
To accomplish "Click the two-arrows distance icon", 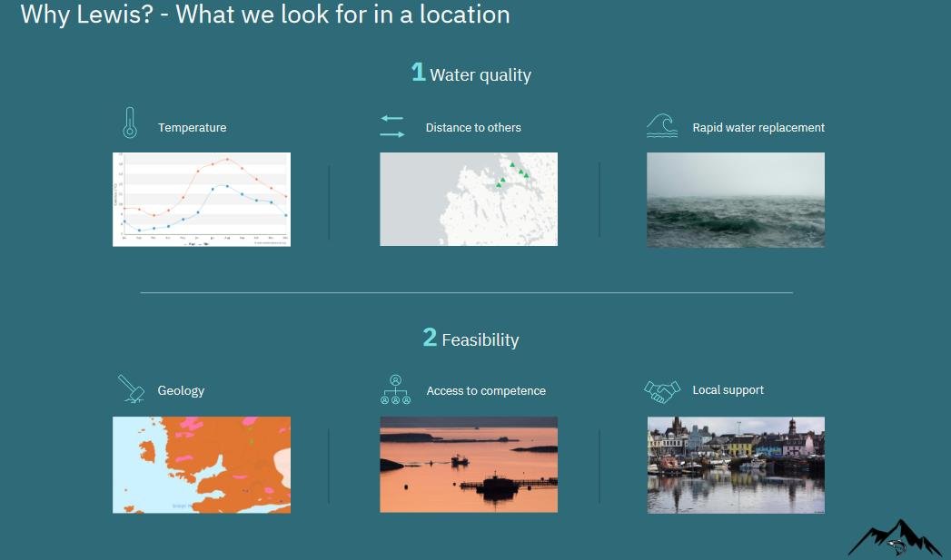I will coord(391,126).
